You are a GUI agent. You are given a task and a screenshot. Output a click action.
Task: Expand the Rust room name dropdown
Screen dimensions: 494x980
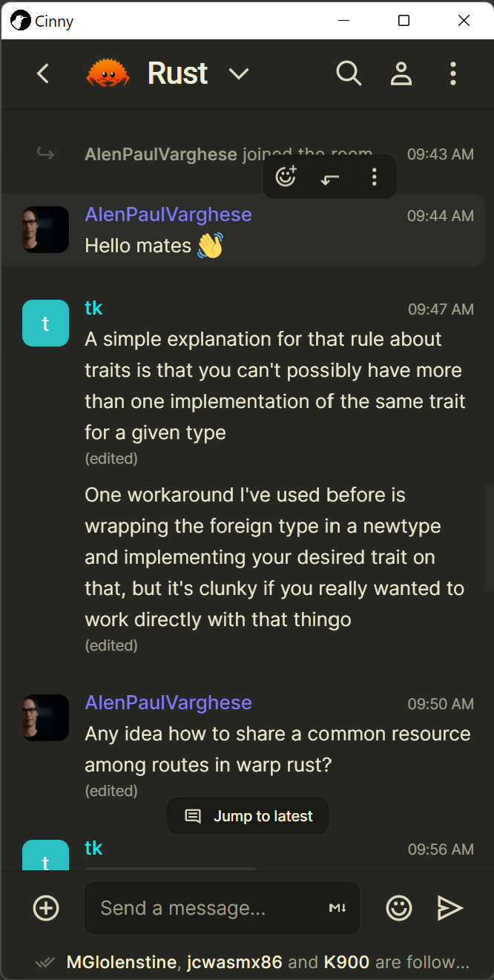pyautogui.click(x=239, y=73)
